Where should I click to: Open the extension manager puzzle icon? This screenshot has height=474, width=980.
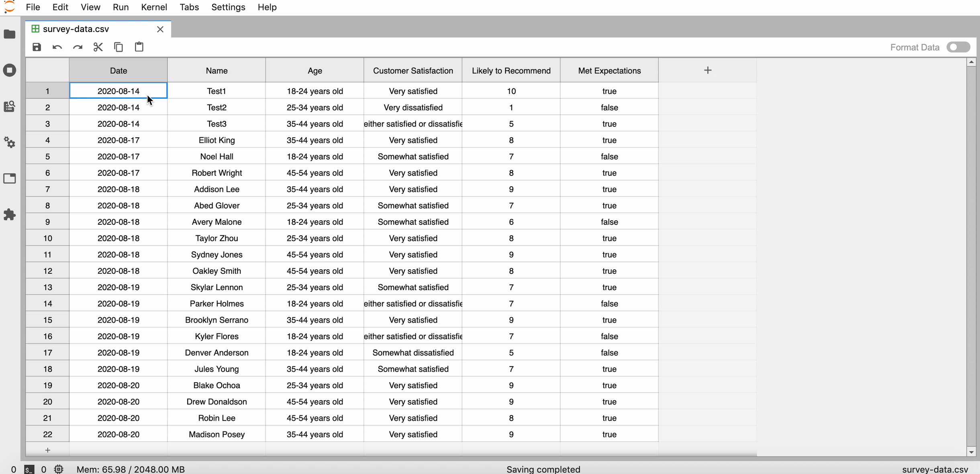pyautogui.click(x=10, y=215)
